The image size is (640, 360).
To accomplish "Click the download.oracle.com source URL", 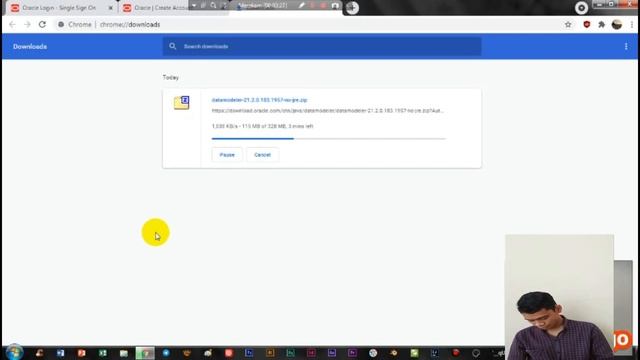I will [327, 111].
